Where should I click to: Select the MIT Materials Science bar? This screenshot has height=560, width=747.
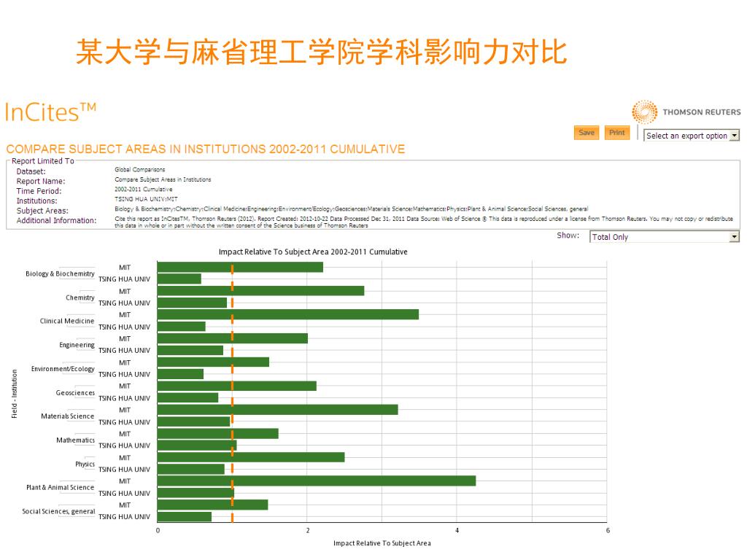coord(277,410)
